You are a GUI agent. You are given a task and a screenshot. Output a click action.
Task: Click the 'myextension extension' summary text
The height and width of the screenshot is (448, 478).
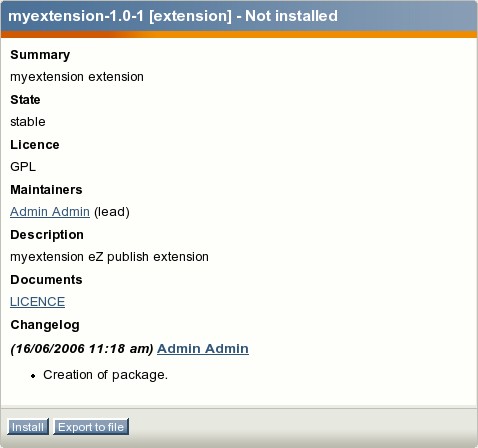pyautogui.click(x=77, y=77)
